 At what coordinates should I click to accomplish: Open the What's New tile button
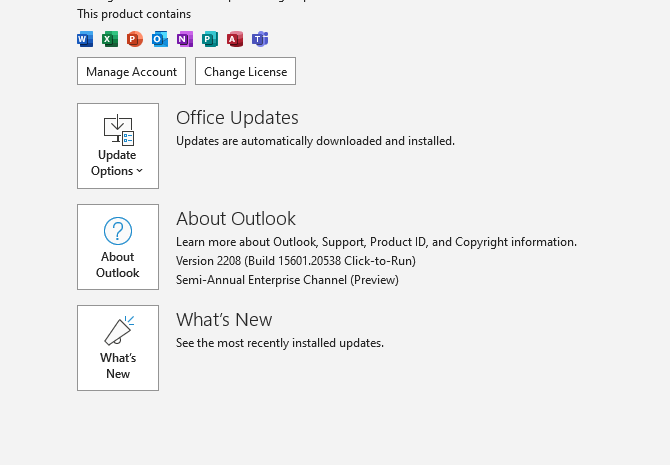pos(118,348)
